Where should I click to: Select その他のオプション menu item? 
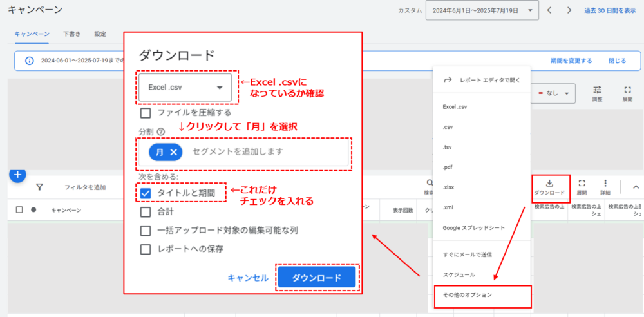point(482,295)
